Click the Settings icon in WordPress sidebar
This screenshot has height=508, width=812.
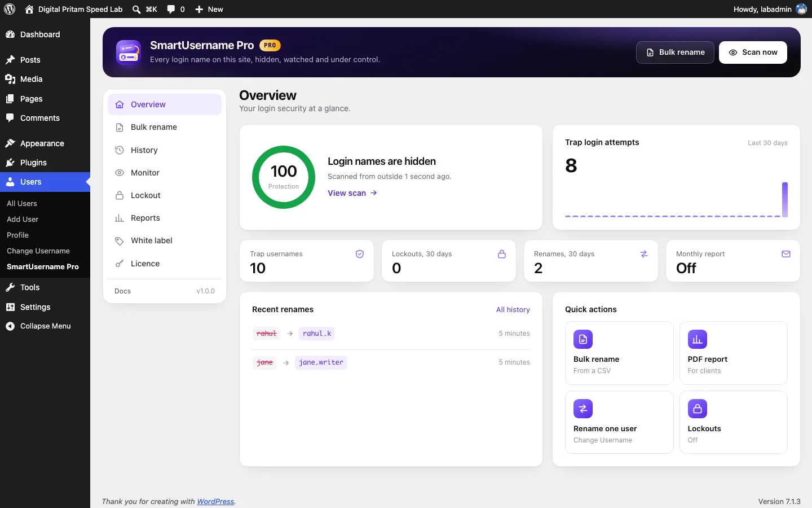click(x=10, y=307)
